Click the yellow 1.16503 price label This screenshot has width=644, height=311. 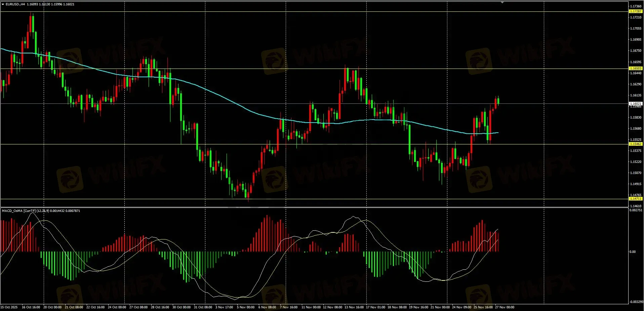pyautogui.click(x=636, y=69)
